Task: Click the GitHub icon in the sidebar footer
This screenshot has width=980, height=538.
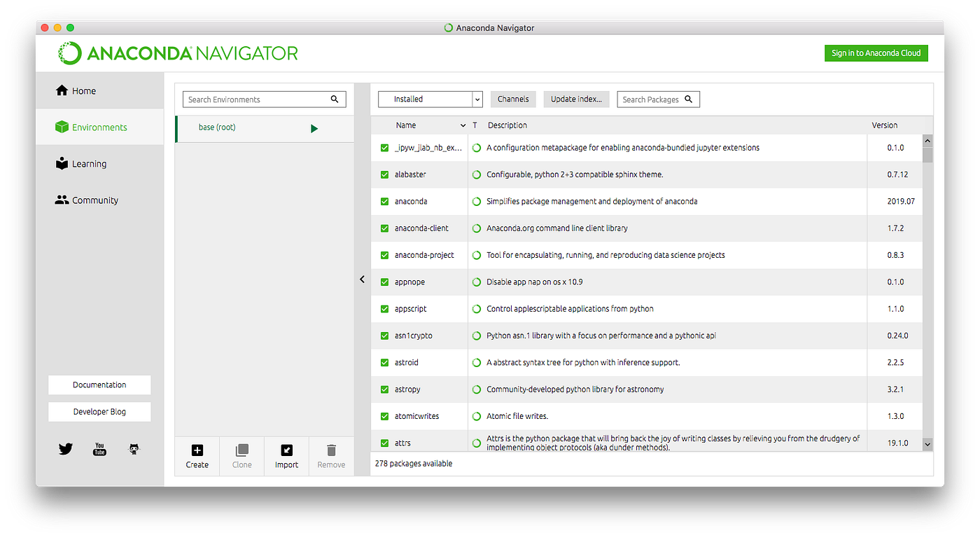Action: click(x=134, y=449)
